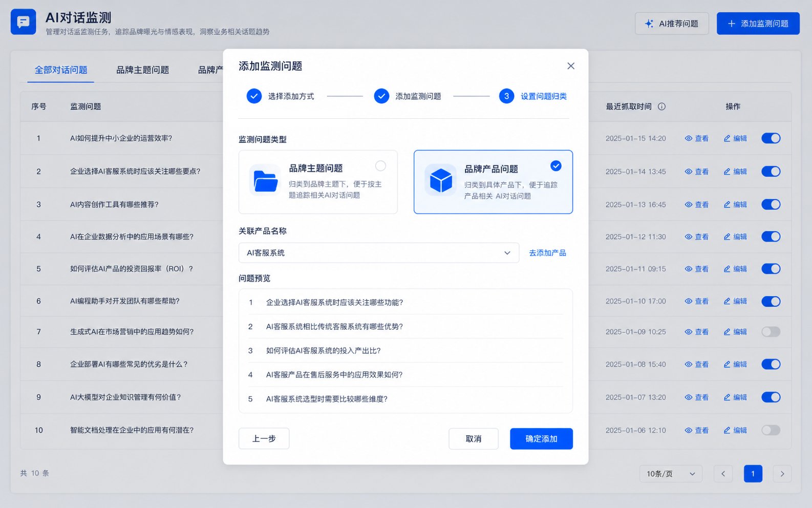
Task: Enable the switch for row 2025-01-06 12:10
Action: (x=771, y=430)
